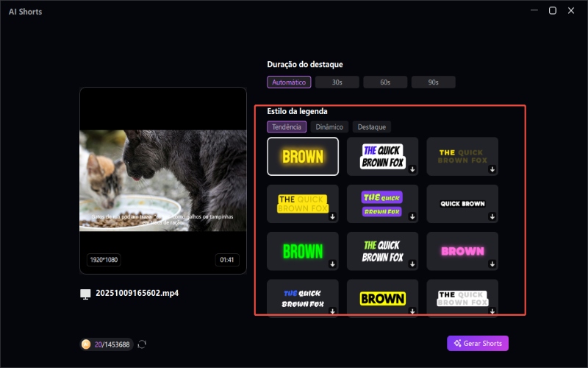This screenshot has width=588, height=368.
Task: Click the cat video preview thumbnail
Action: tap(163, 180)
